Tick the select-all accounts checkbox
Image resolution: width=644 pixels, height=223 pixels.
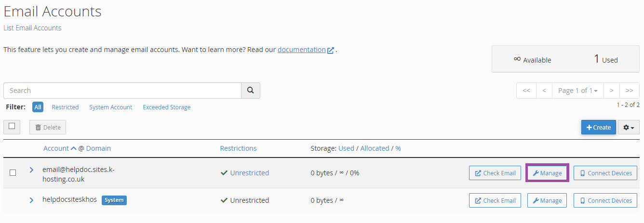coord(12,127)
